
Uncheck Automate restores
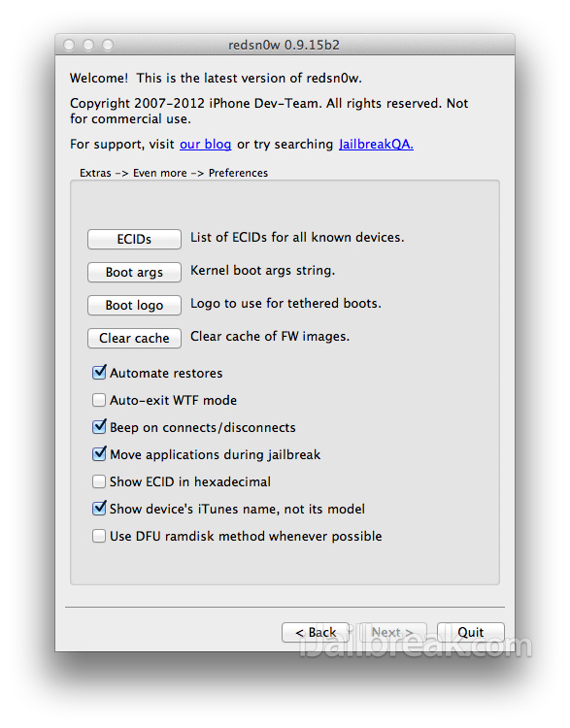[x=99, y=373]
